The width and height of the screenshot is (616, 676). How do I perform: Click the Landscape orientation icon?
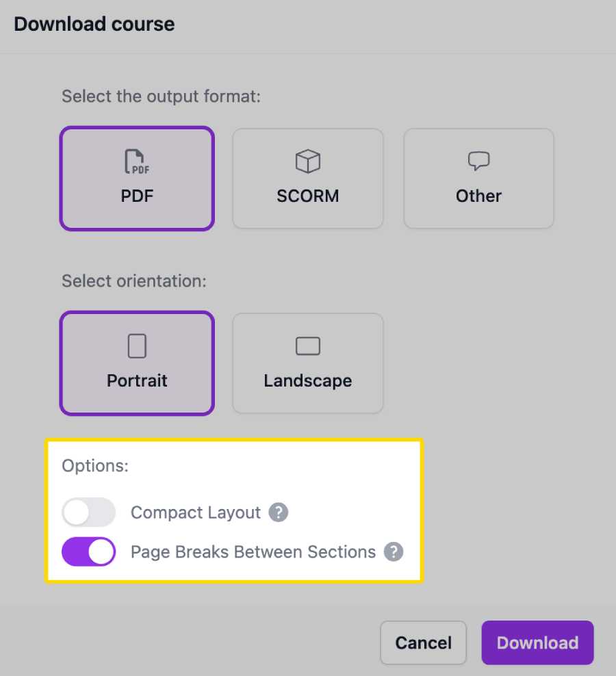coord(307,346)
